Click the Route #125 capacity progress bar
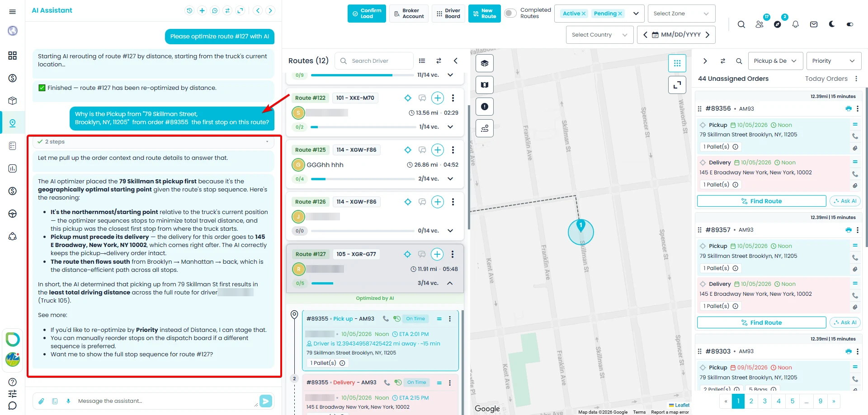 pos(362,179)
